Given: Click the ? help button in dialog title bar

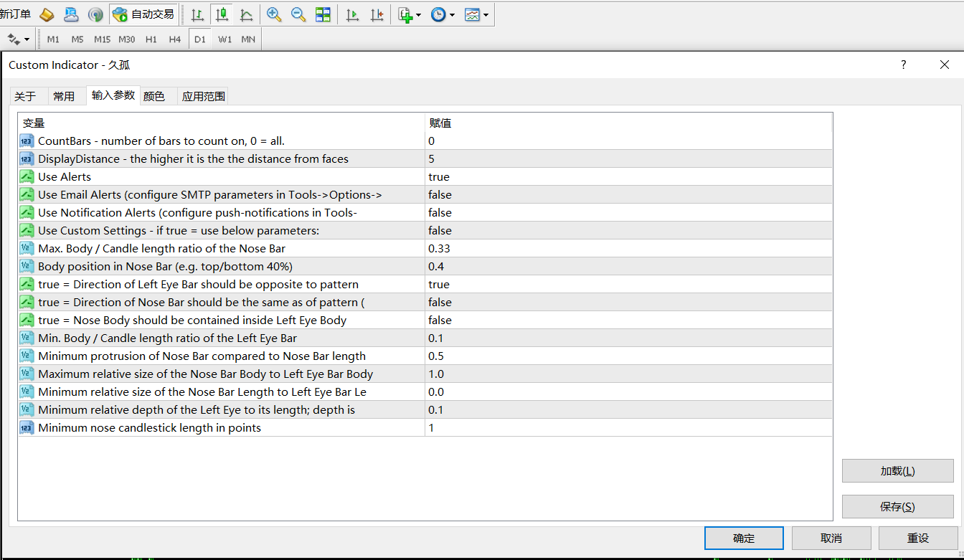Looking at the screenshot, I should point(904,65).
